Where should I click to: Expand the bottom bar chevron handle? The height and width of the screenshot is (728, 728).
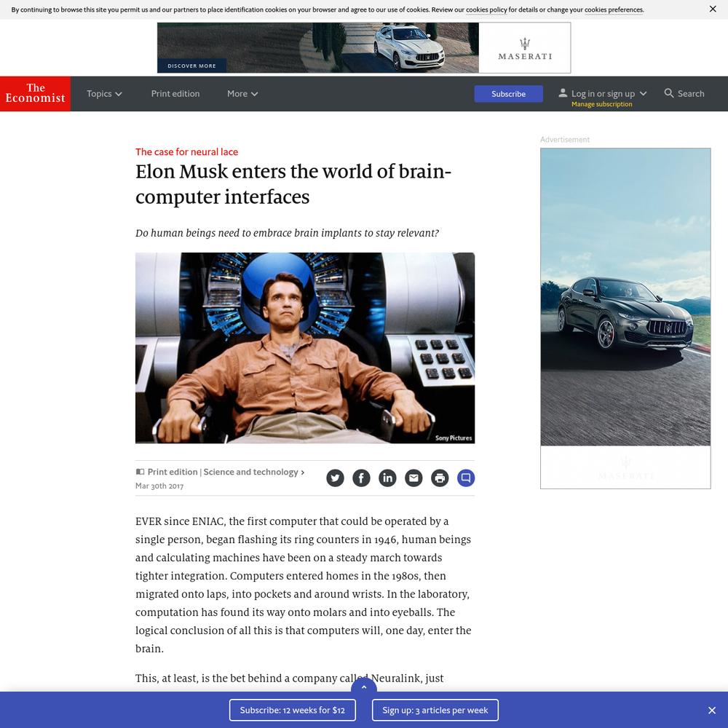point(364,686)
